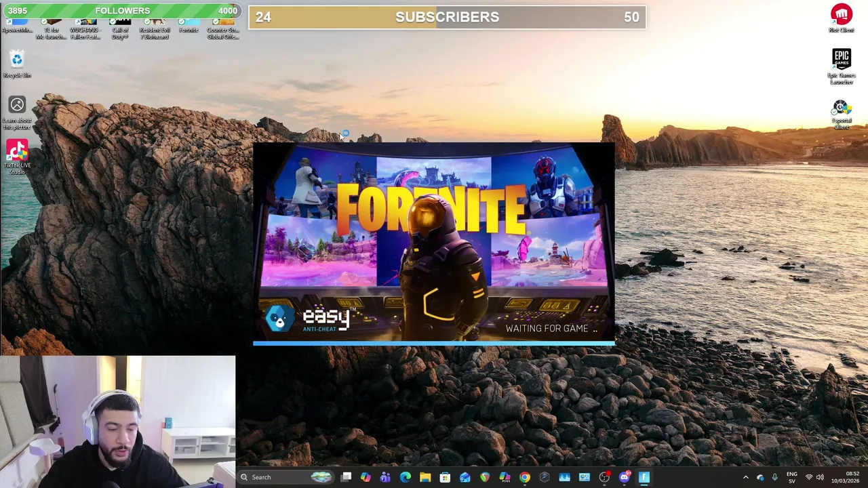Open File Explorer from the taskbar
The width and height of the screenshot is (868, 488).
(x=425, y=477)
